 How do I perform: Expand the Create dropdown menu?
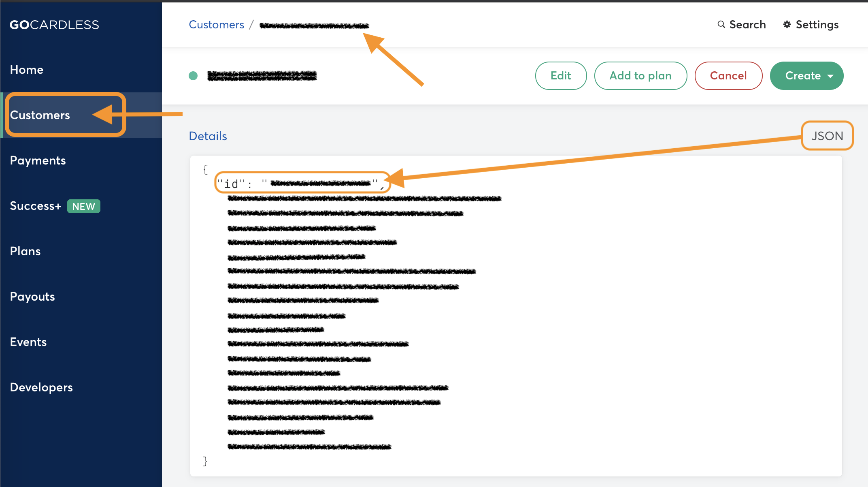[830, 76]
